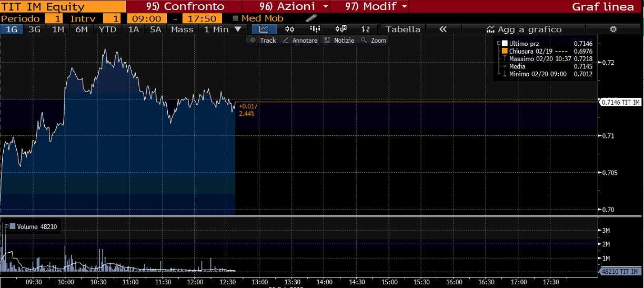Click the 0.6976 closing value in legend
644x288 pixels.
583,51
